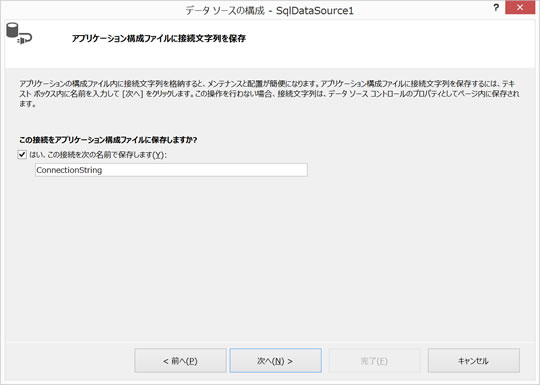Image resolution: width=540 pixels, height=385 pixels.
Task: Go back with the 前へ(P) button
Action: 180,361
